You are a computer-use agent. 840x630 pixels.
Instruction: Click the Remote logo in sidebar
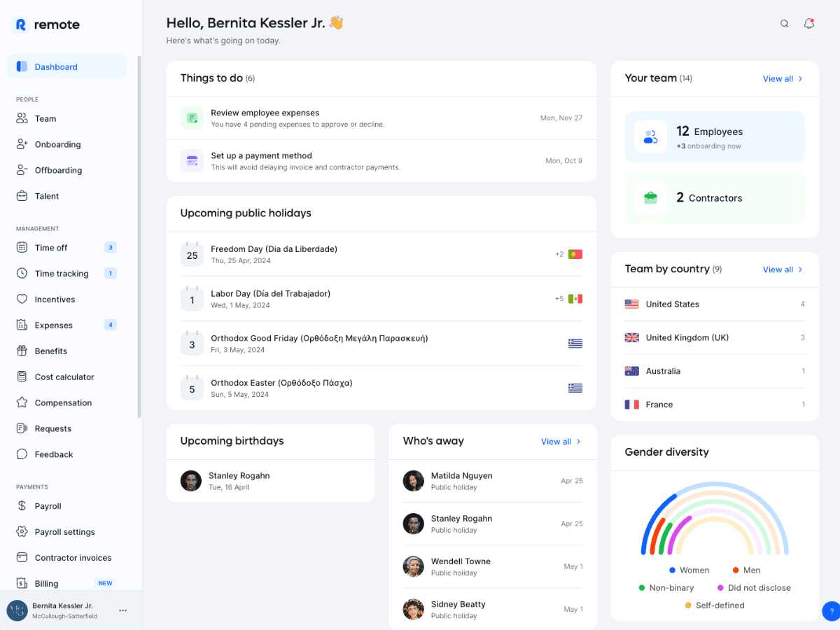point(47,24)
